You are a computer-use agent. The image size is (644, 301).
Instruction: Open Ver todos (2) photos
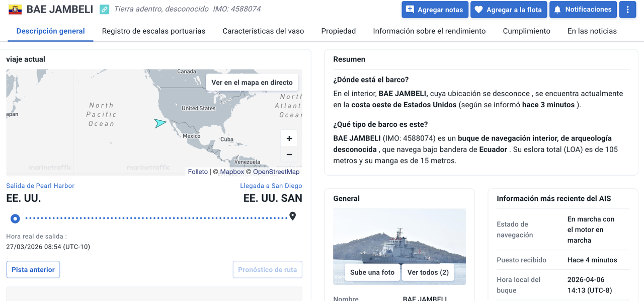pyautogui.click(x=428, y=272)
